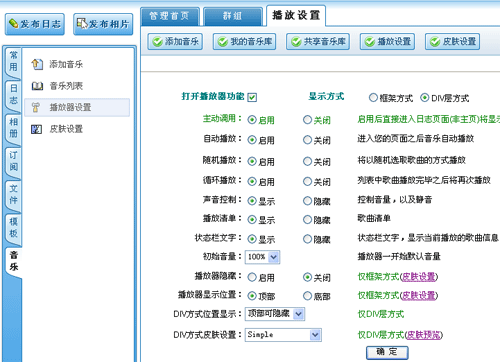Click the green check icon on 共享音乐库 button
Image resolution: width=500 pixels, height=362 pixels.
pyautogui.click(x=296, y=42)
